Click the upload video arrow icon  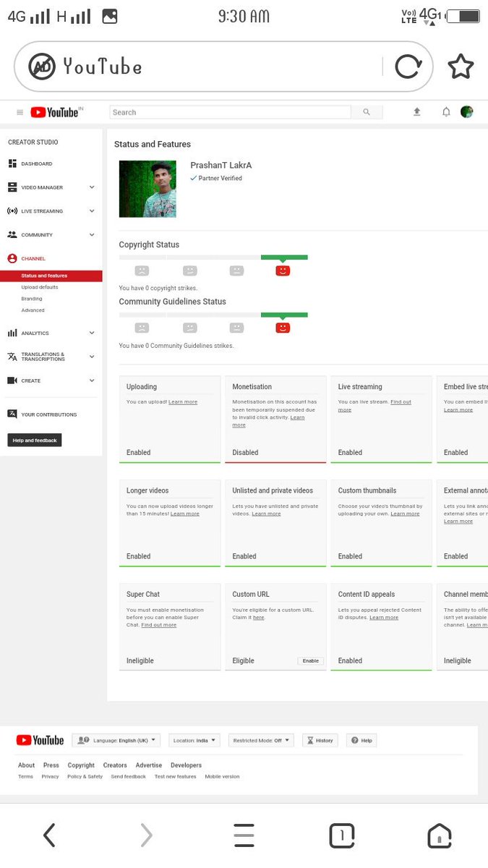coord(417,112)
